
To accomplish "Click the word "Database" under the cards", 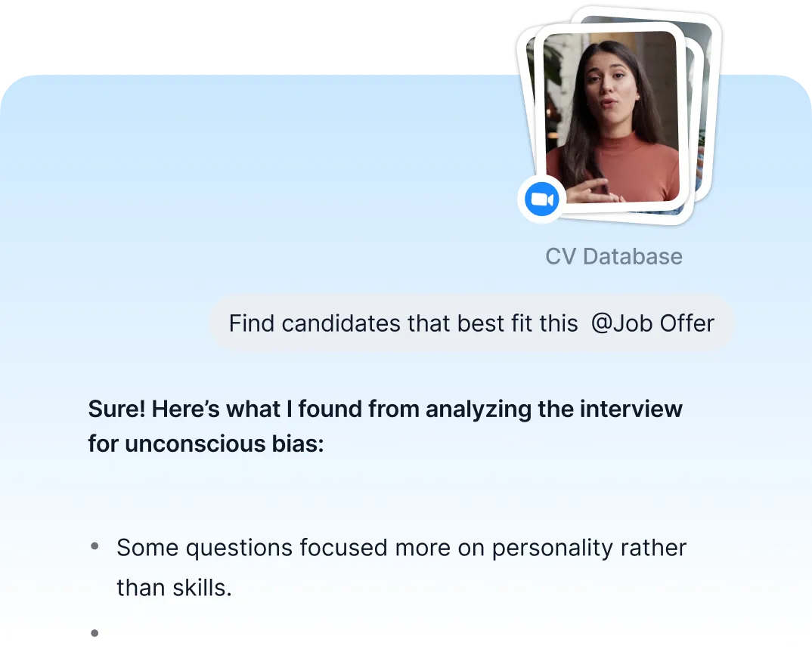I will 633,257.
